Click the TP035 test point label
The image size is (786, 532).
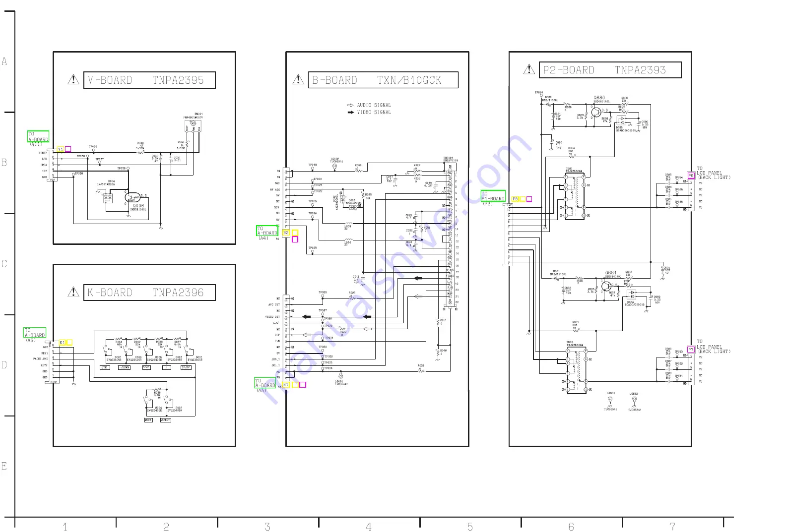[x=93, y=147]
